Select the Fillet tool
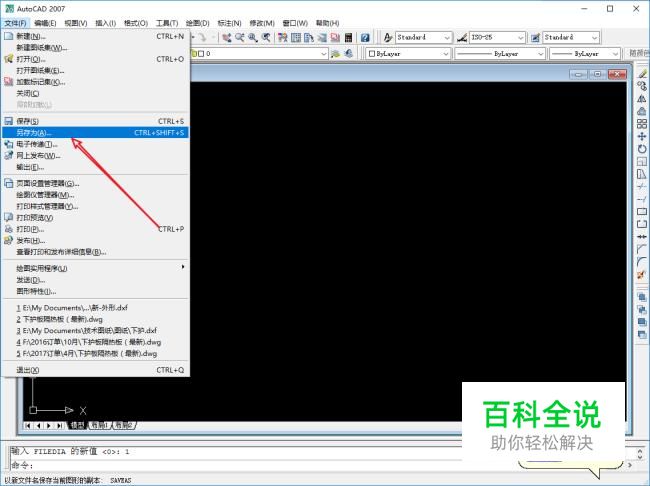Screen dimensions: 650x486 642,261
